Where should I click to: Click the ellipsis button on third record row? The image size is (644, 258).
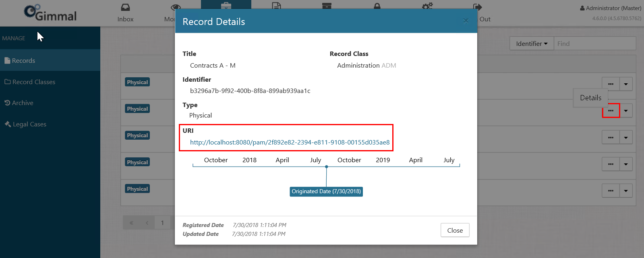(611, 138)
